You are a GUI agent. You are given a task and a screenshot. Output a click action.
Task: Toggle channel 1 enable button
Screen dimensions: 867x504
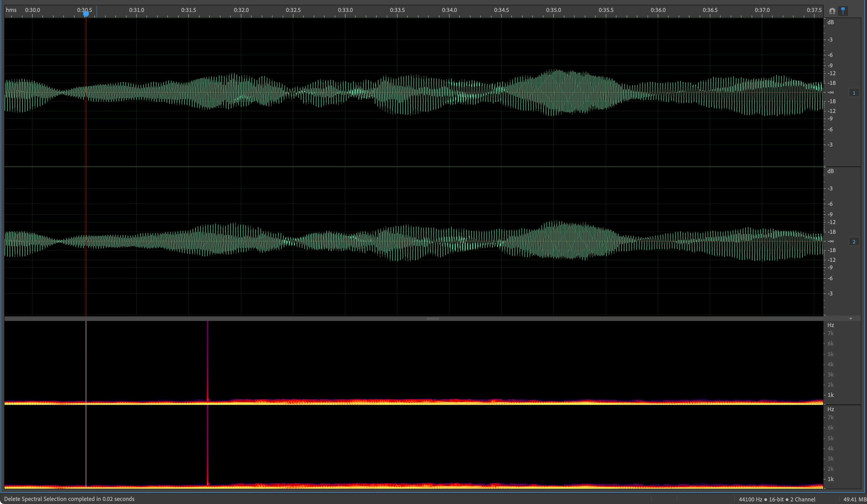[x=853, y=93]
